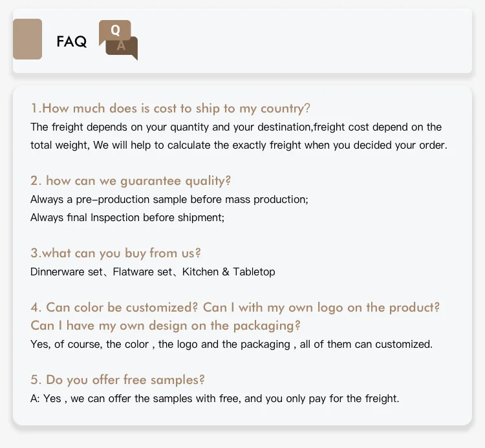This screenshot has height=448, width=485.
Task: Click the 'how can we guarantee quality' question
Action: [131, 180]
